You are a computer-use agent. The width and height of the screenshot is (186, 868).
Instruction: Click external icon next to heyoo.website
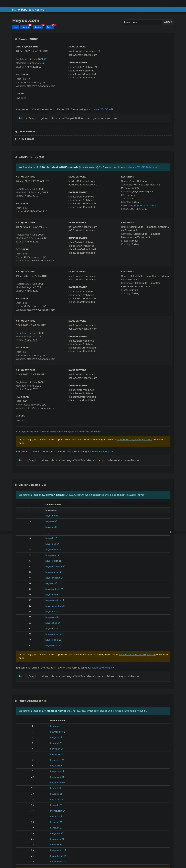tap(62, 589)
